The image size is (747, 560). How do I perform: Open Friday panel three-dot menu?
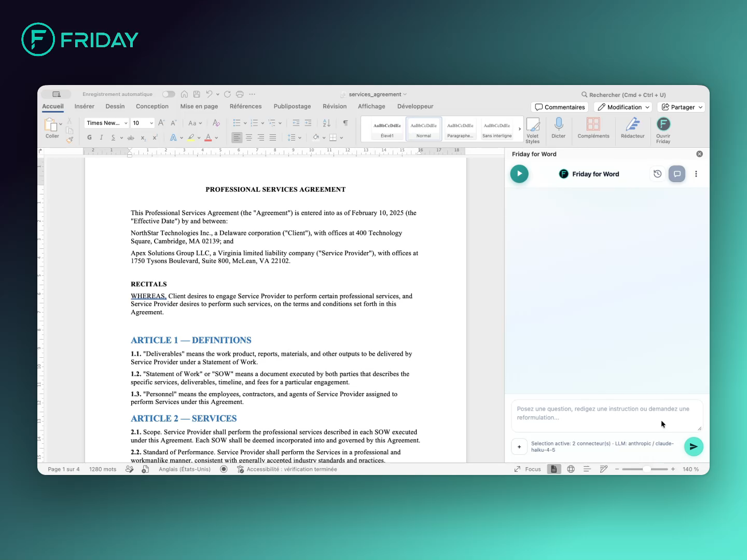click(696, 174)
